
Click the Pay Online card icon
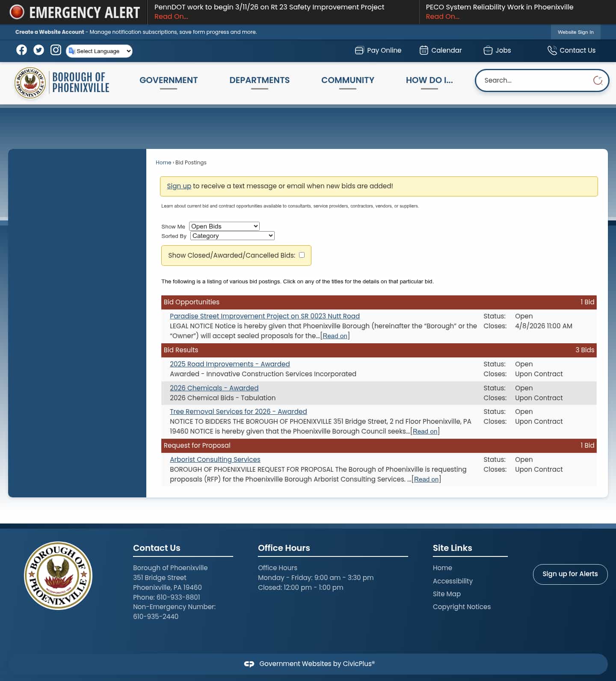coord(359,51)
